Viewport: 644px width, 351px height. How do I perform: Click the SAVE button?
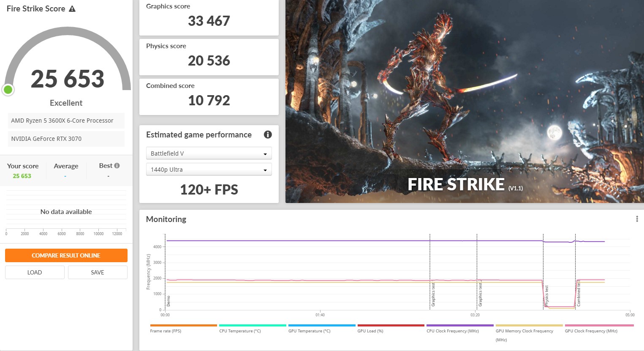98,272
